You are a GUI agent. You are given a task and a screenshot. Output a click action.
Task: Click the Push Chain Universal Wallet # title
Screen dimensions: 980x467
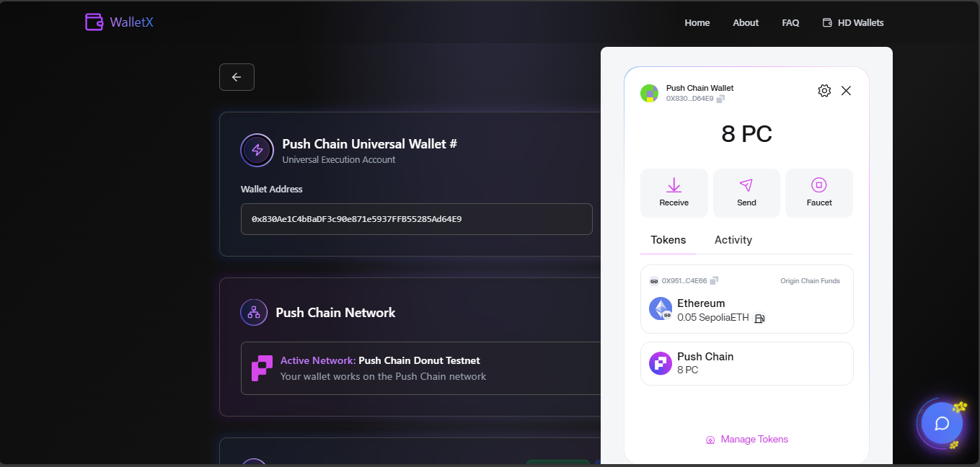(370, 144)
